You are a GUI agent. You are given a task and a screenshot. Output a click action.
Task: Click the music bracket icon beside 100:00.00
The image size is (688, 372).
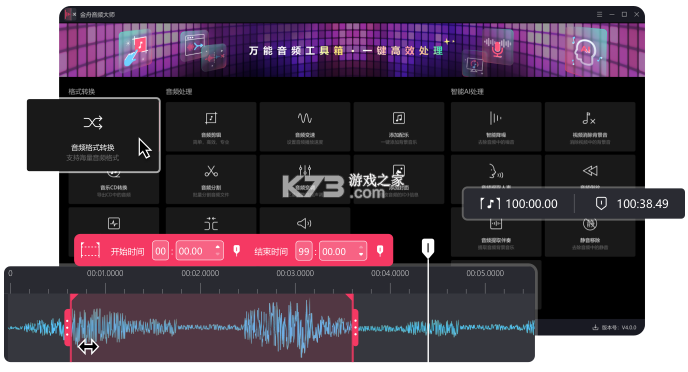click(490, 204)
